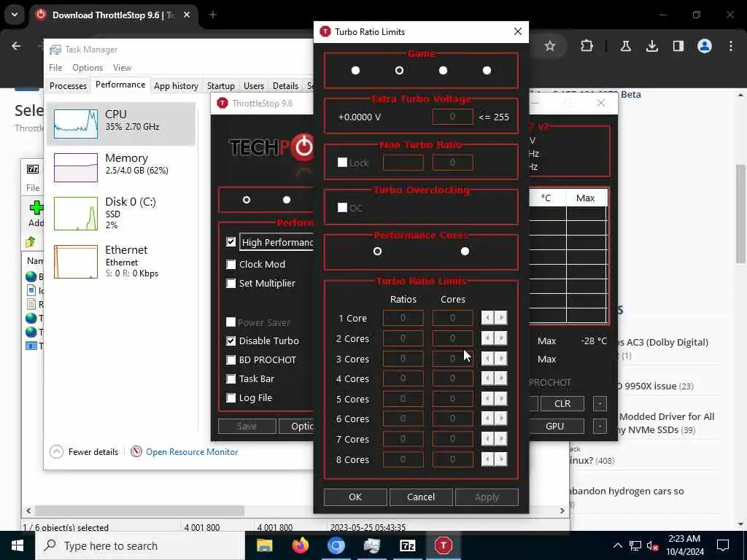Image resolution: width=747 pixels, height=560 pixels.
Task: Toggle the High Performance checkbox
Action: point(231,242)
